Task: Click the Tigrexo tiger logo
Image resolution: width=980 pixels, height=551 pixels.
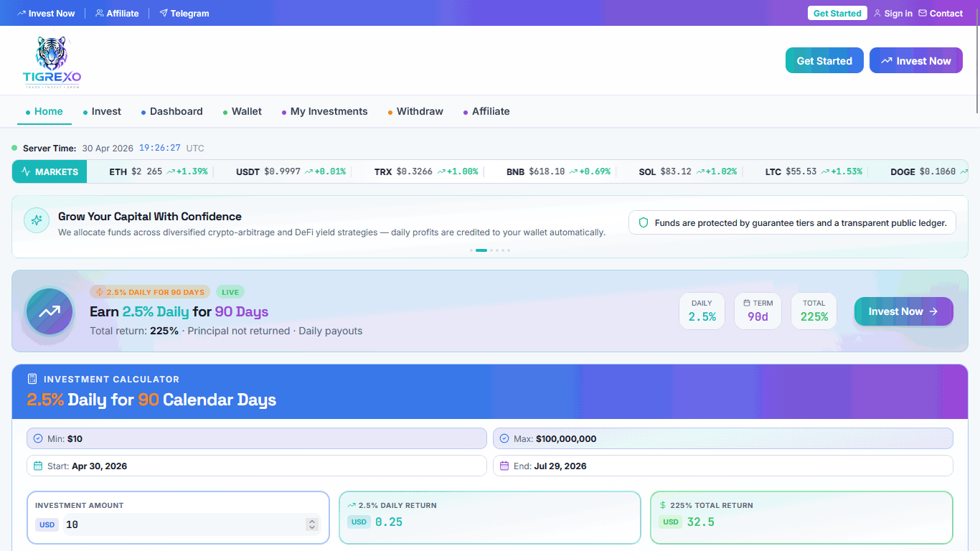Action: point(52,62)
